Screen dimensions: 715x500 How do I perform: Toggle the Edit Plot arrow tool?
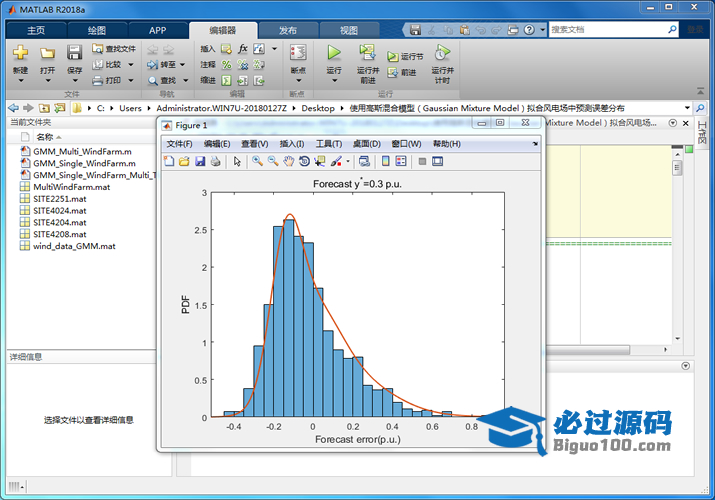tap(237, 161)
